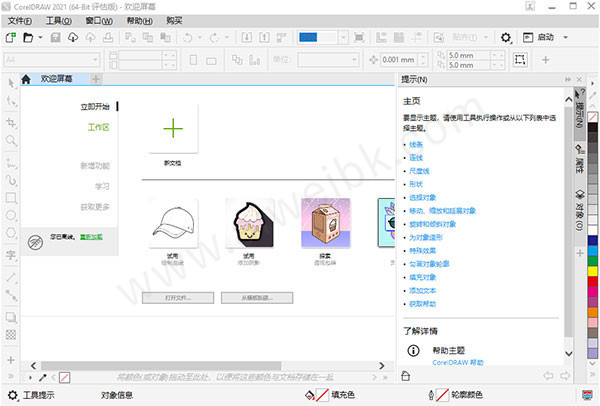This screenshot has height=406, width=600.
Task: Click the 尺度线 hint topic link
Action: [x=419, y=171]
